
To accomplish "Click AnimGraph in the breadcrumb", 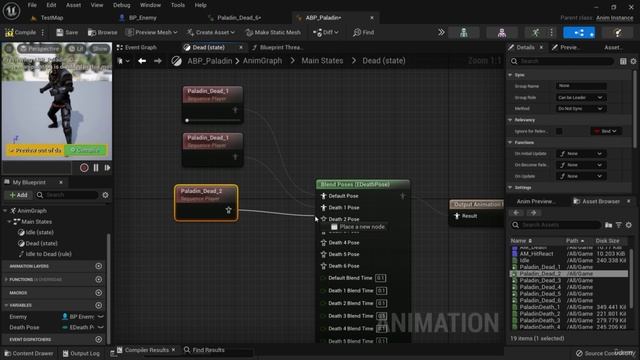I will coord(262,61).
